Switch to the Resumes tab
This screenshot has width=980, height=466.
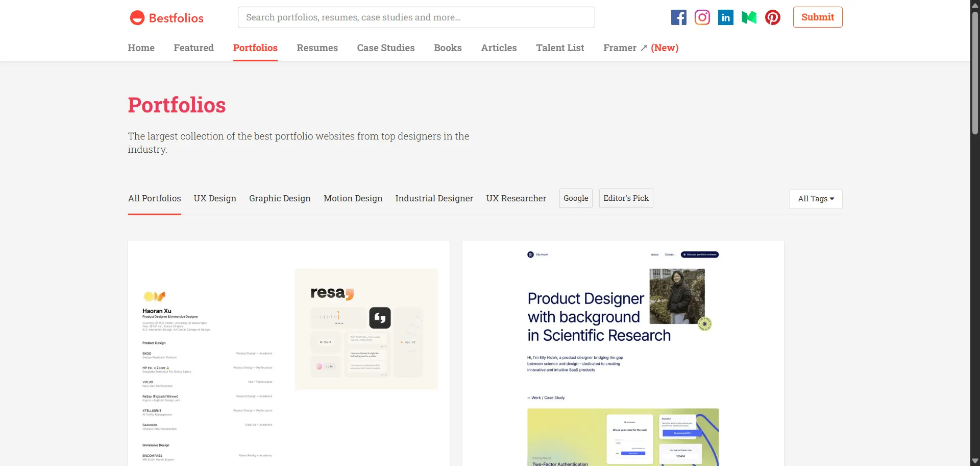pos(317,48)
